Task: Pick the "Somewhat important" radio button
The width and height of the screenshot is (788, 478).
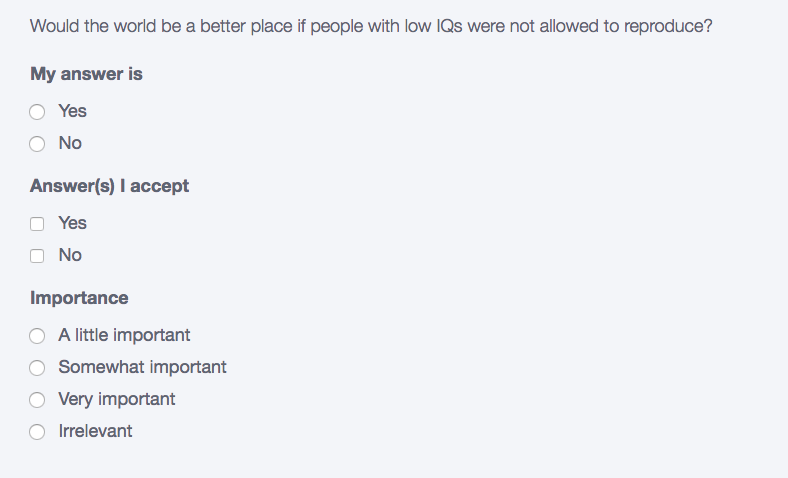Action: click(37, 368)
